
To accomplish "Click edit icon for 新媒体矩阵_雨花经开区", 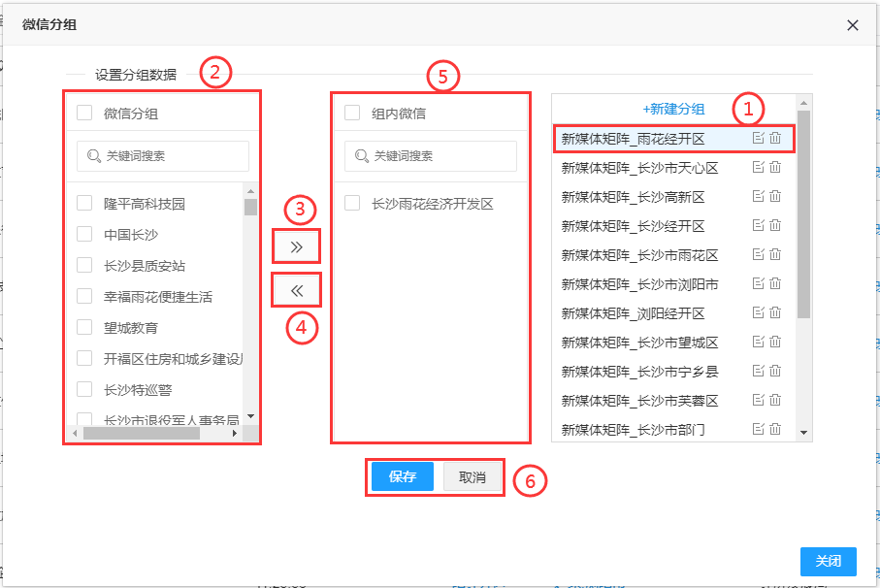I will point(759,138).
